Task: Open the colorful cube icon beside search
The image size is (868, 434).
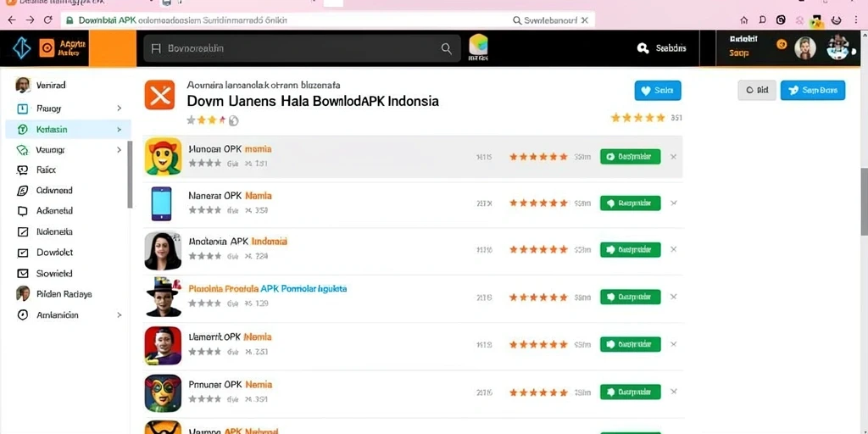Action: [x=478, y=46]
